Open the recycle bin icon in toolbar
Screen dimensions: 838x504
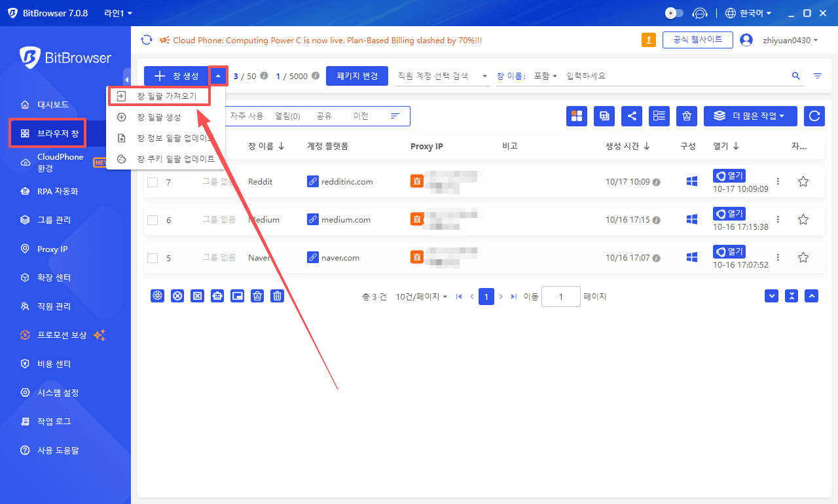(x=687, y=116)
